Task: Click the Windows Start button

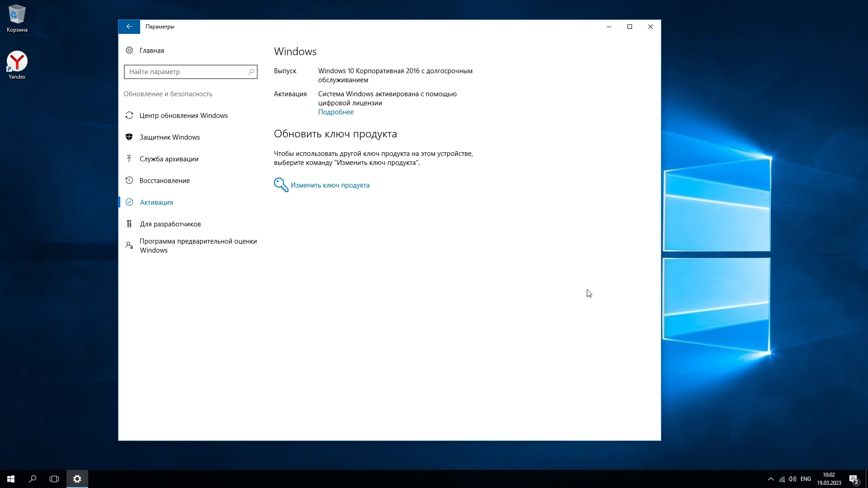Action: pos(11,479)
